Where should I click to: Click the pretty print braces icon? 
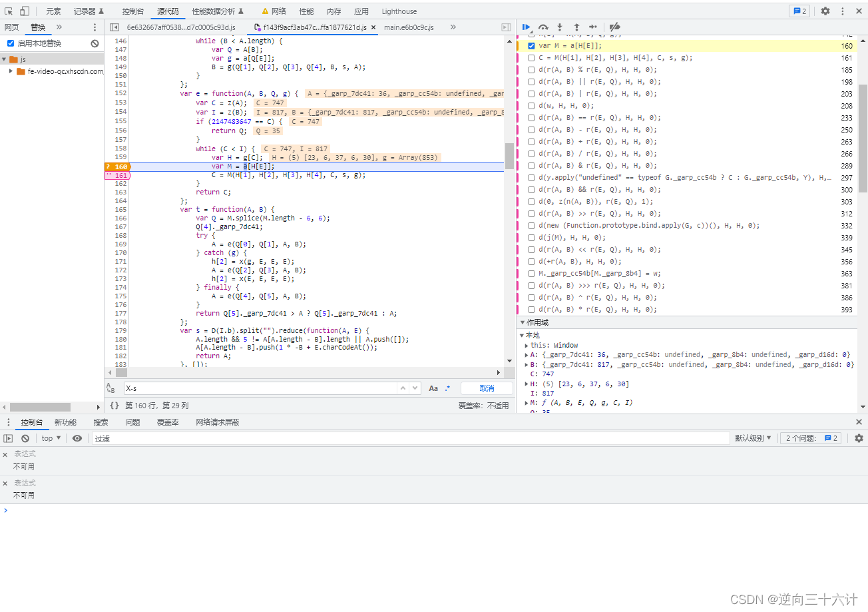(114, 405)
